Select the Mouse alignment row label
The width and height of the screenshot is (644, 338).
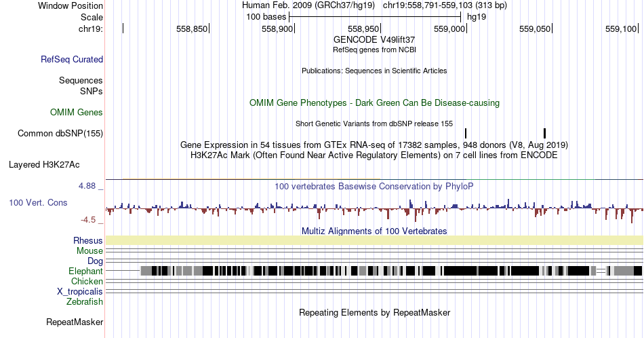pyautogui.click(x=89, y=251)
